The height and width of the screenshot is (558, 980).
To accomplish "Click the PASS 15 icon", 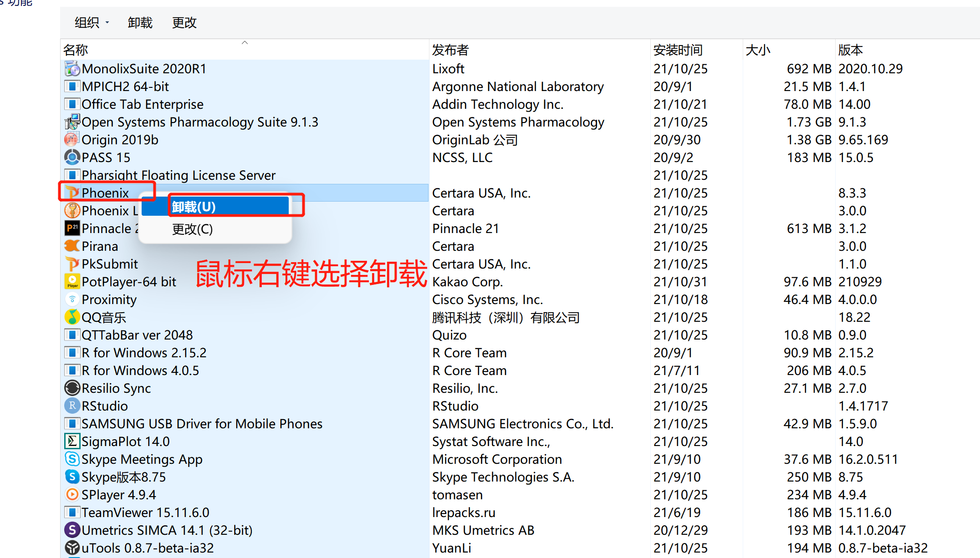I will coord(72,157).
